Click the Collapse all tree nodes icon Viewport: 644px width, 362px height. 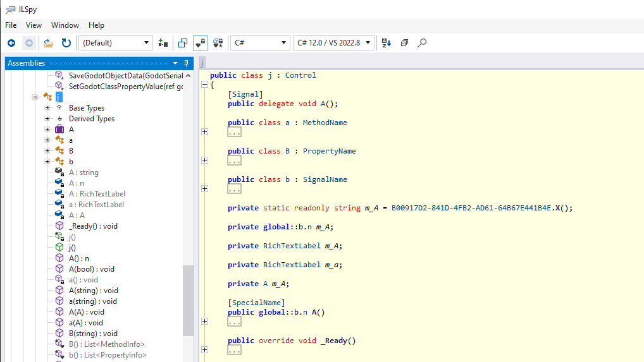(x=404, y=43)
